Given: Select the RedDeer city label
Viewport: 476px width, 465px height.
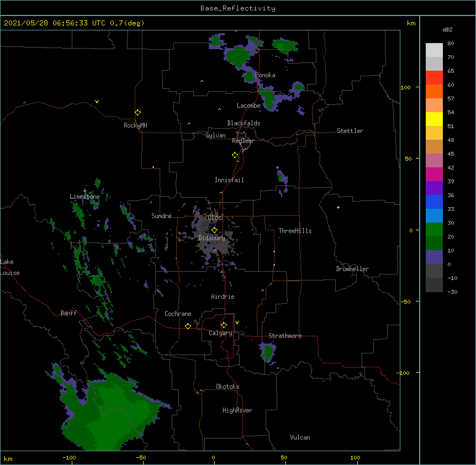Looking at the screenshot, I should coord(243,141).
